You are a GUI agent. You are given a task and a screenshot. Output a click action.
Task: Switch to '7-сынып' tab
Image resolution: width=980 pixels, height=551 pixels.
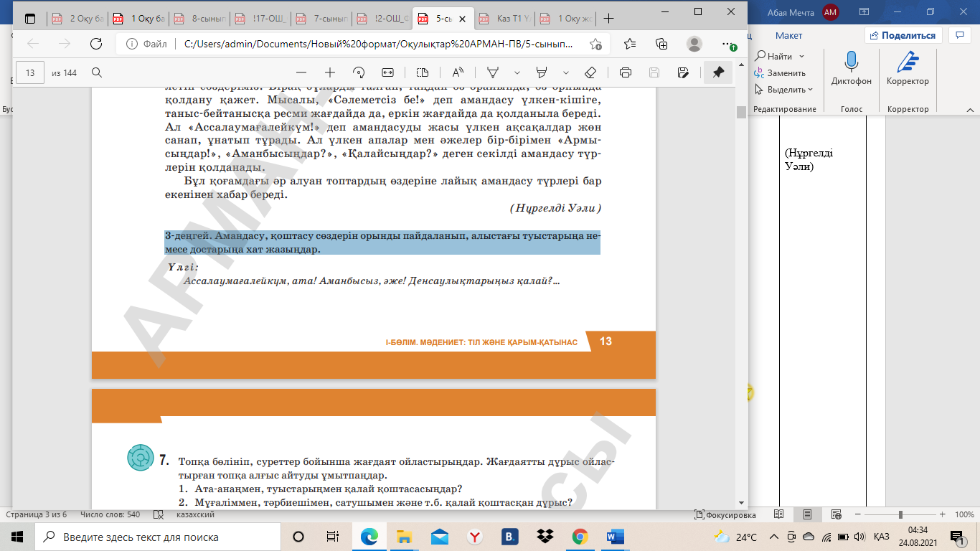[x=323, y=19]
